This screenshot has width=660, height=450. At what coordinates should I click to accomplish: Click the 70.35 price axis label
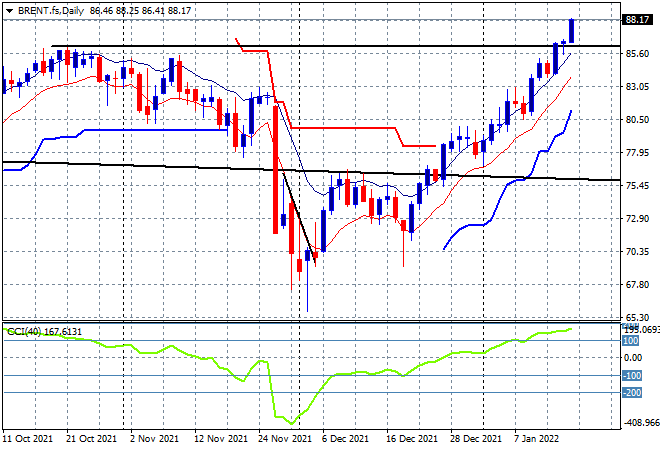[637, 252]
